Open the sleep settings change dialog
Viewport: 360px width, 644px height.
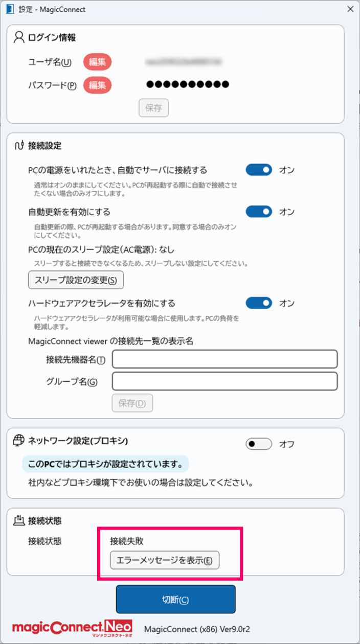click(x=76, y=280)
